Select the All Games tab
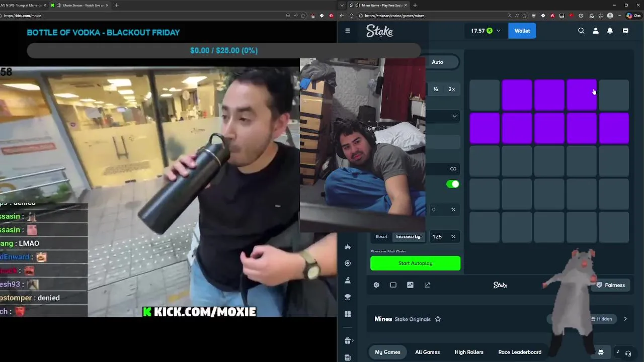The width and height of the screenshot is (644, 362). 427,352
